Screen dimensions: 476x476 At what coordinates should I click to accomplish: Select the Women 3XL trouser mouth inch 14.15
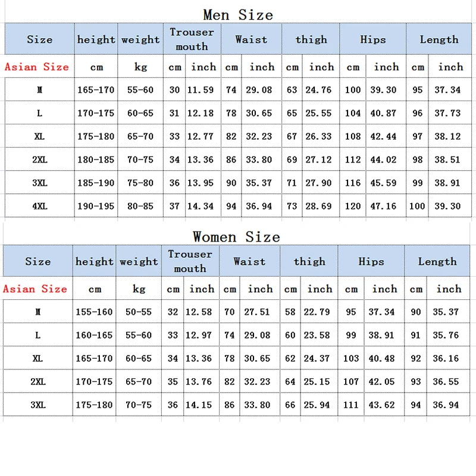pos(199,405)
